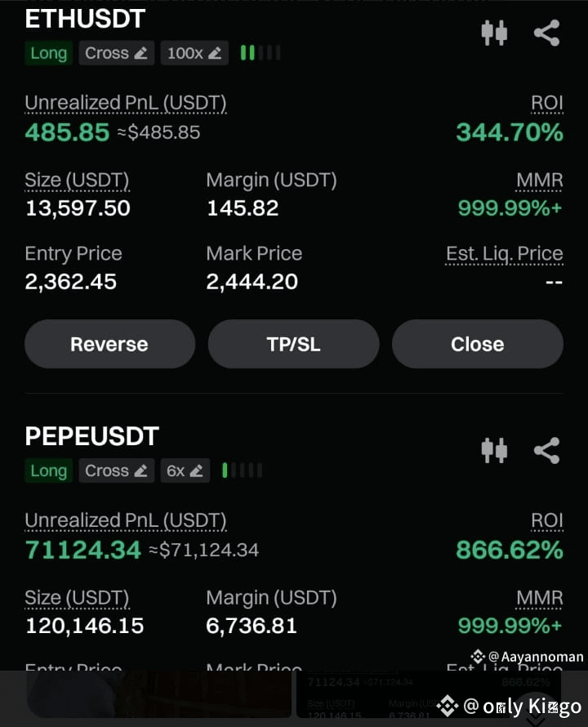Edit PEPEUSDT Cross margin mode
The image size is (588, 727).
(x=117, y=471)
